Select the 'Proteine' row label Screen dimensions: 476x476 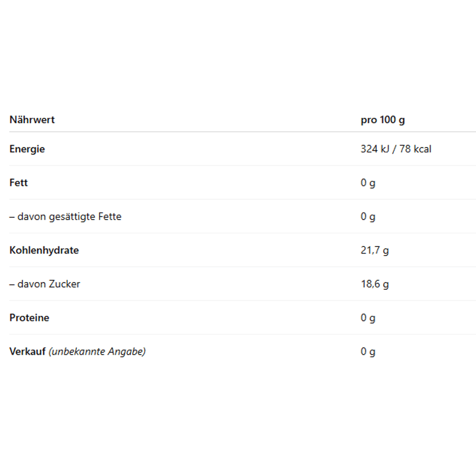[29, 318]
